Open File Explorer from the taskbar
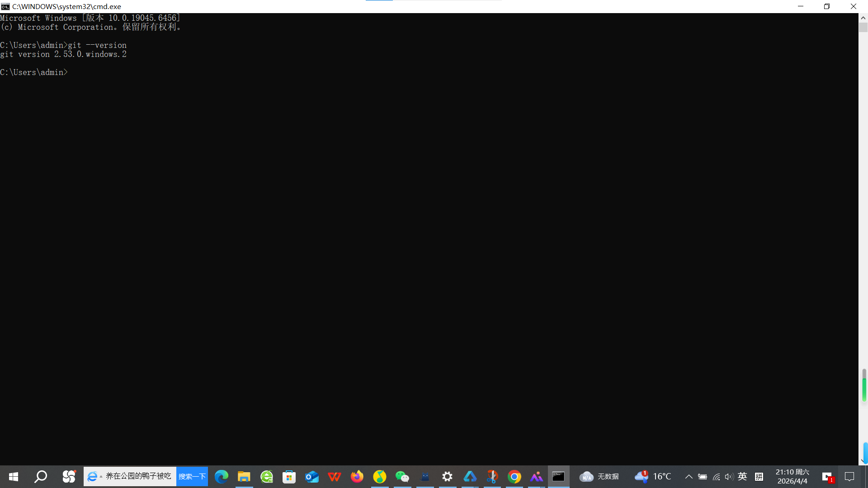The height and width of the screenshot is (488, 868). click(244, 477)
